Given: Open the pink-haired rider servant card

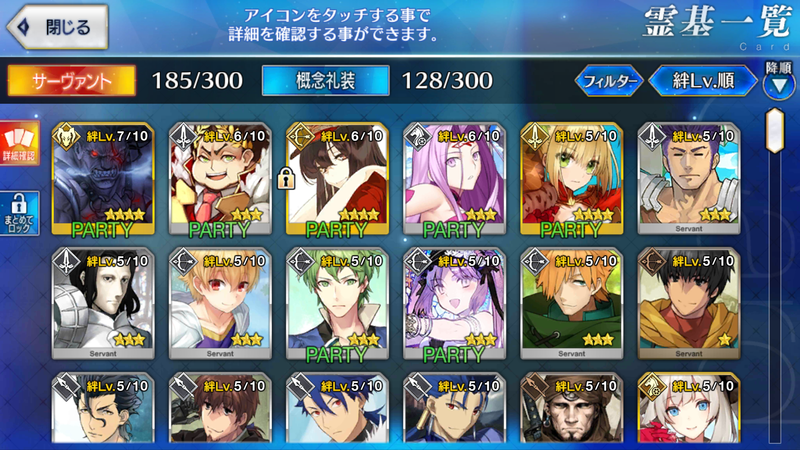Looking at the screenshot, I should [455, 179].
